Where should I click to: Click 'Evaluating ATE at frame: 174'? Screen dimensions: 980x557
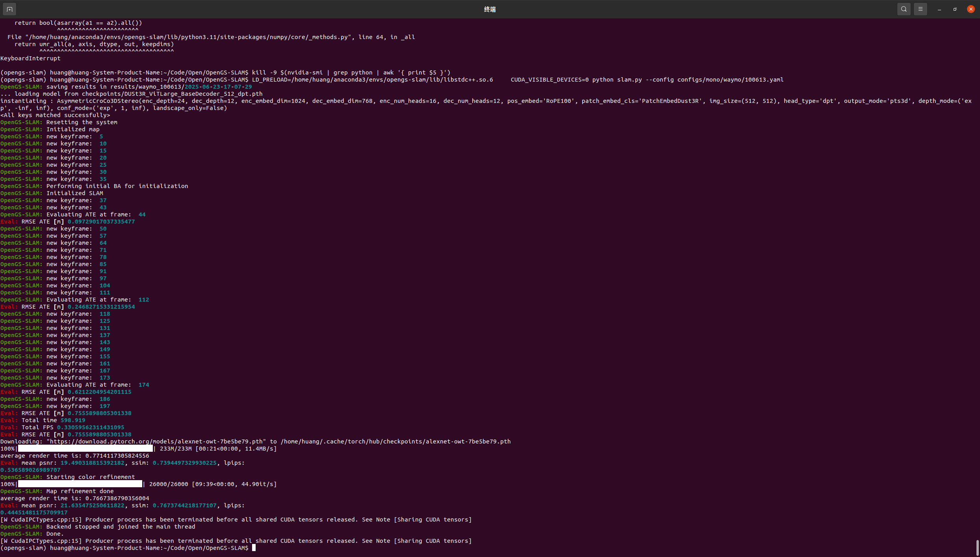97,385
